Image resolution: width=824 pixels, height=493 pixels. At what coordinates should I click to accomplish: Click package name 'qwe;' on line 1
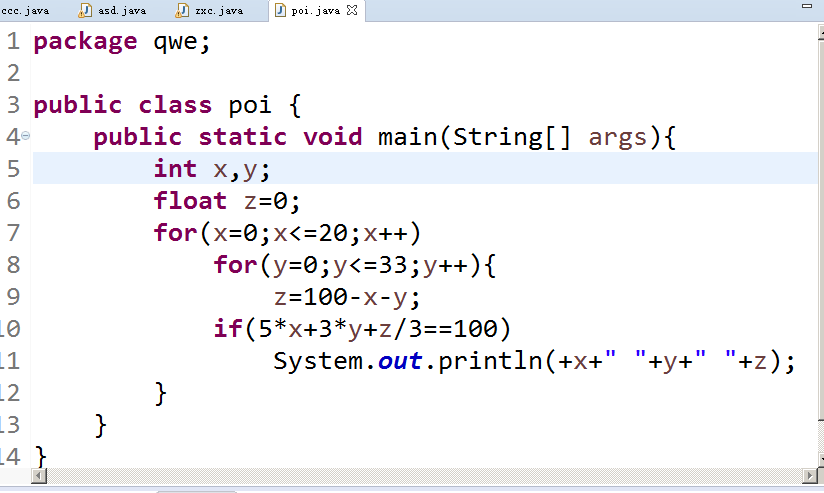click(182, 43)
